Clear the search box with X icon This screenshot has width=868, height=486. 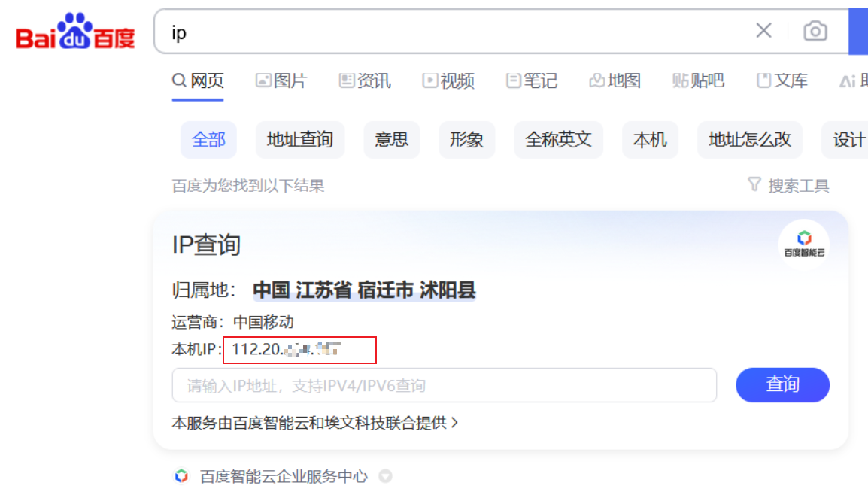[764, 30]
